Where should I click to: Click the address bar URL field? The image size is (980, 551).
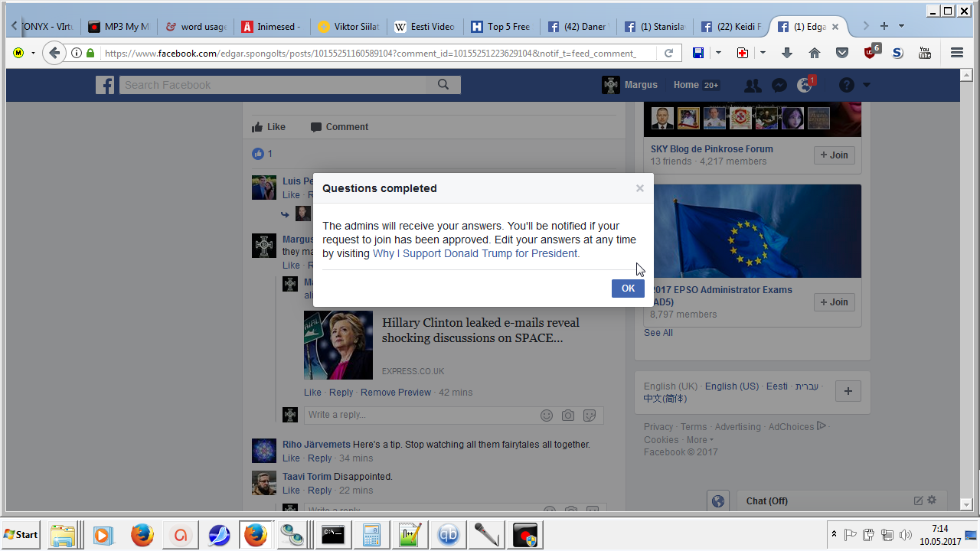tap(371, 53)
